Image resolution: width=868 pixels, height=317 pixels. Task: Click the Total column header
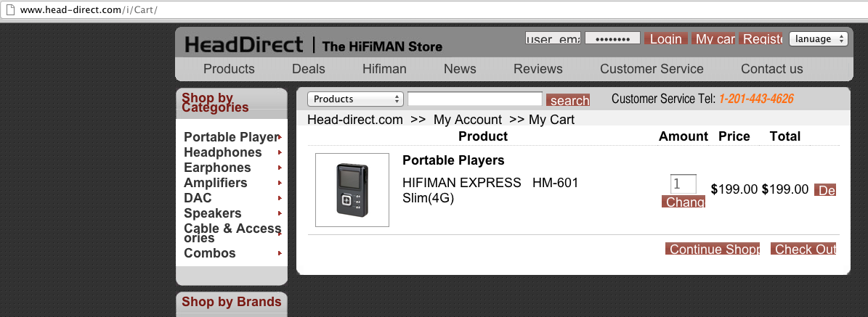(785, 136)
